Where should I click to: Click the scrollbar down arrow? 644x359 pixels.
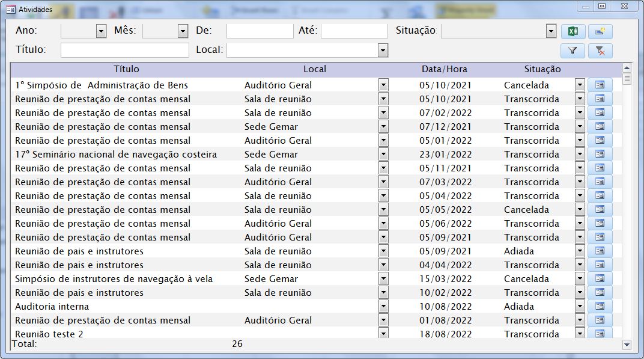click(x=627, y=345)
